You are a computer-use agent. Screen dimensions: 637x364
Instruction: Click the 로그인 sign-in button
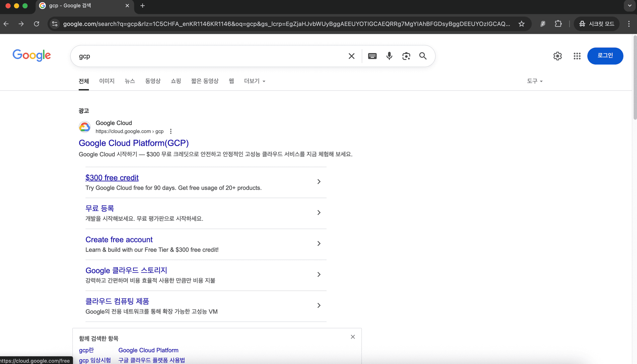[x=605, y=56]
